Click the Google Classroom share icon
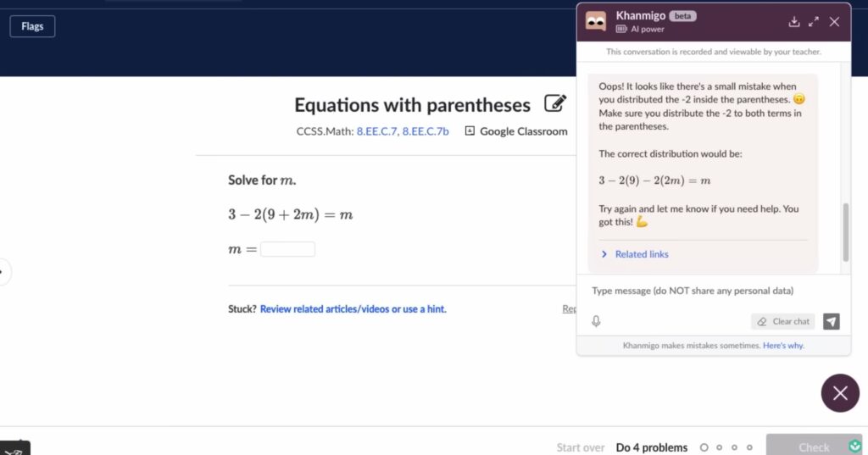 [x=470, y=131]
